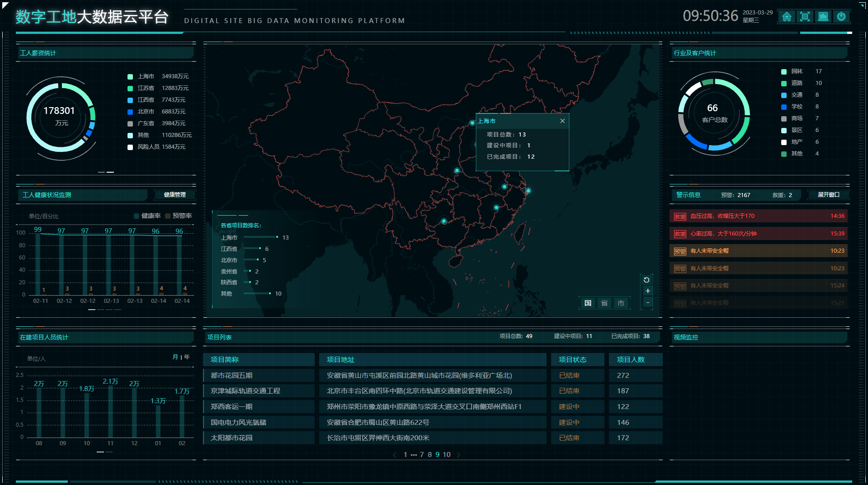Open 有人未带安全帽 alert at 15:24
This screenshot has width=868, height=485.
coord(759,286)
